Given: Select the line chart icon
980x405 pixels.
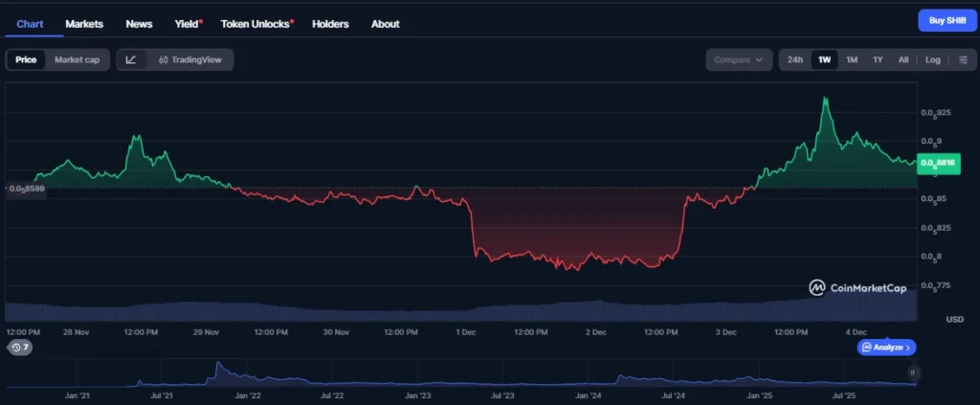Looking at the screenshot, I should click(x=131, y=60).
